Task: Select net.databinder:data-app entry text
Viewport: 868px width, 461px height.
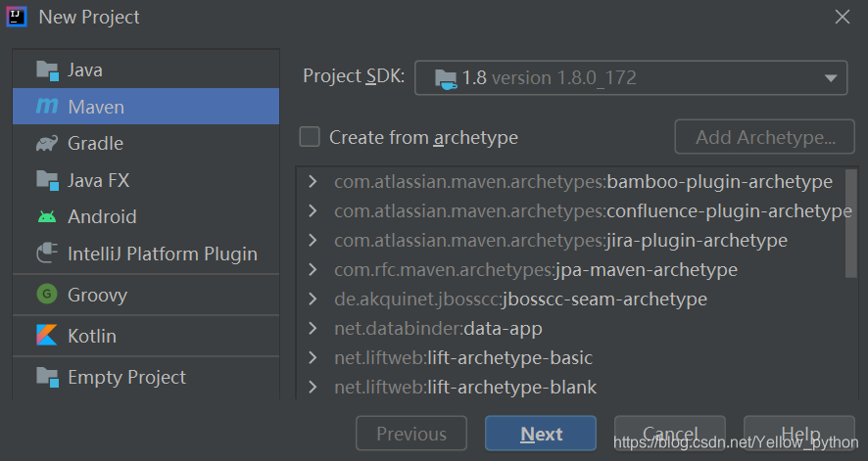Action: (439, 328)
